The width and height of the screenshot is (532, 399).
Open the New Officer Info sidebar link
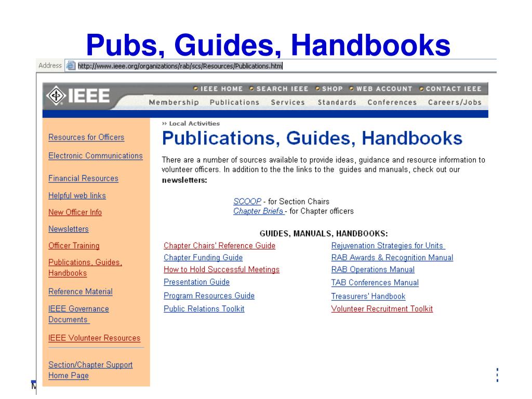click(x=75, y=212)
